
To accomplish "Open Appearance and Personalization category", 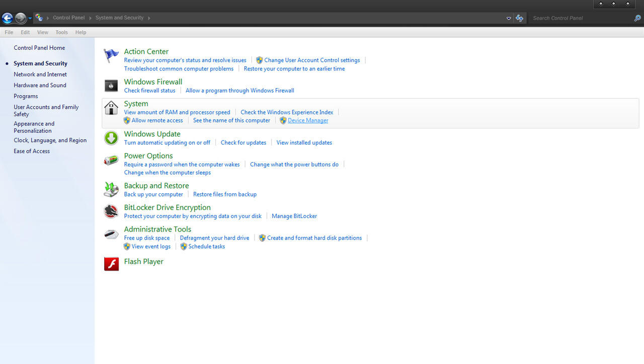I will point(34,127).
